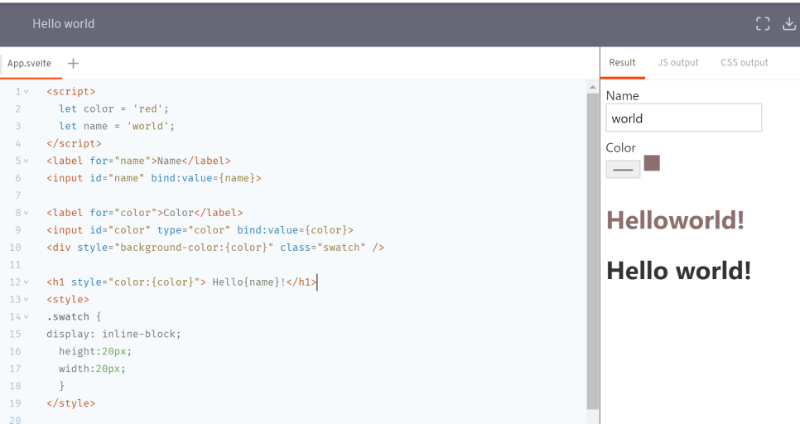This screenshot has width=800, height=424.
Task: Click the display: inline-block line
Action: click(x=114, y=335)
